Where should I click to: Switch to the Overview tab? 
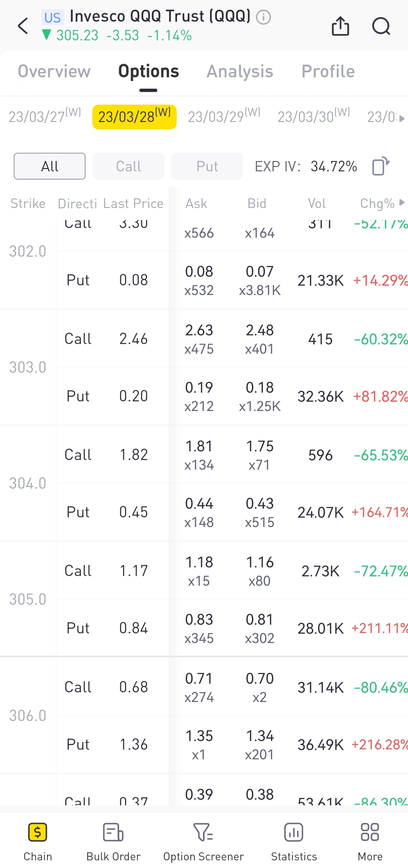coord(54,71)
